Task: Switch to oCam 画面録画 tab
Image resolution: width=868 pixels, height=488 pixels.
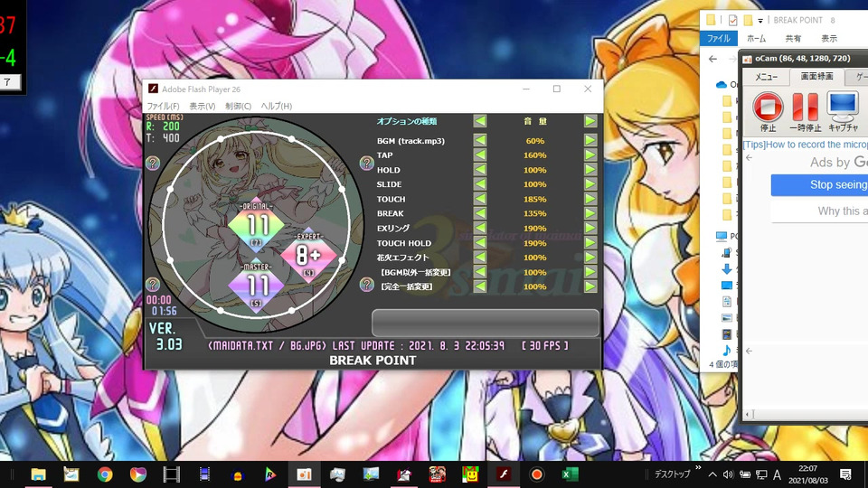Action: pos(817,76)
